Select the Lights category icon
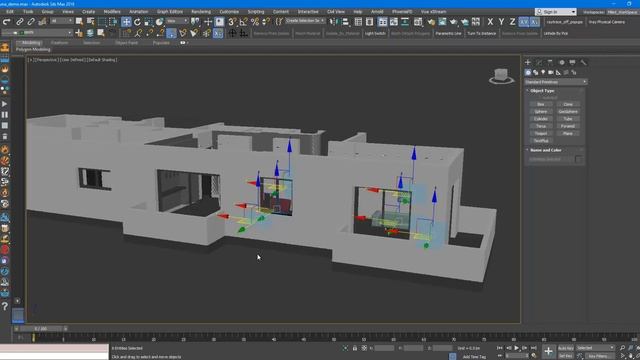The image size is (640, 360). click(x=543, y=73)
